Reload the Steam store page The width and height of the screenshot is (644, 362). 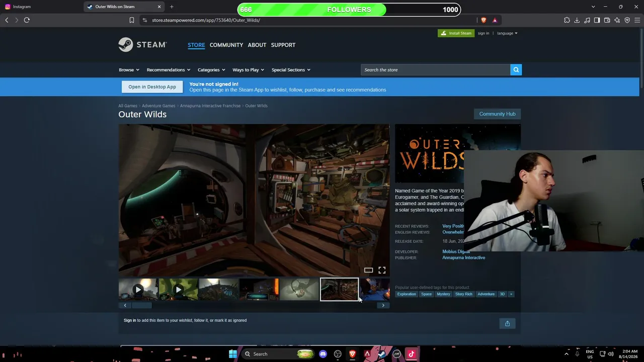[x=27, y=20]
